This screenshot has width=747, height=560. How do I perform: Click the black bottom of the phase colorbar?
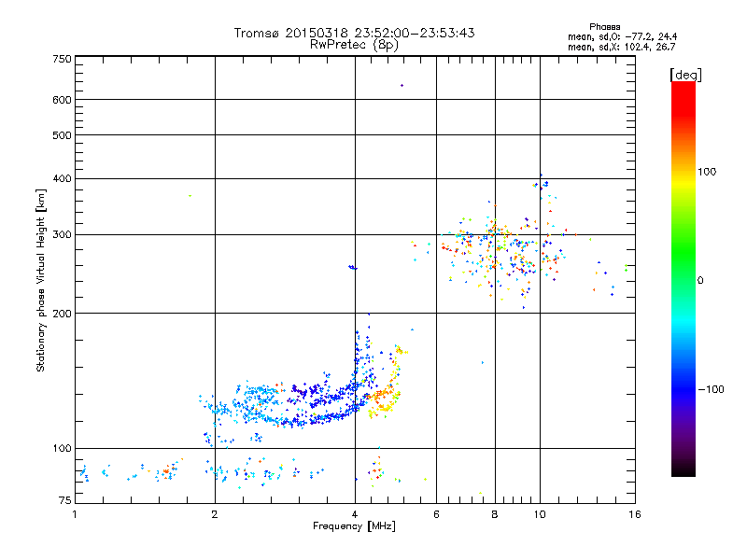(684, 469)
